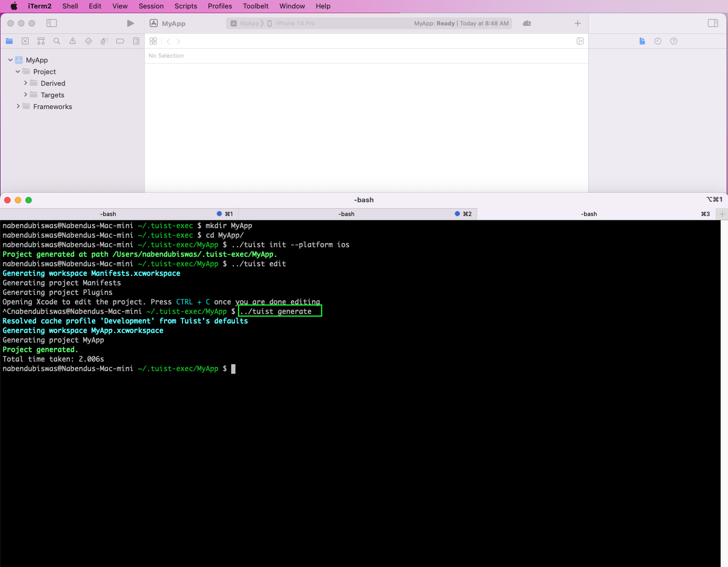Collapse the Project folder
This screenshot has width=728, height=567.
tap(18, 71)
